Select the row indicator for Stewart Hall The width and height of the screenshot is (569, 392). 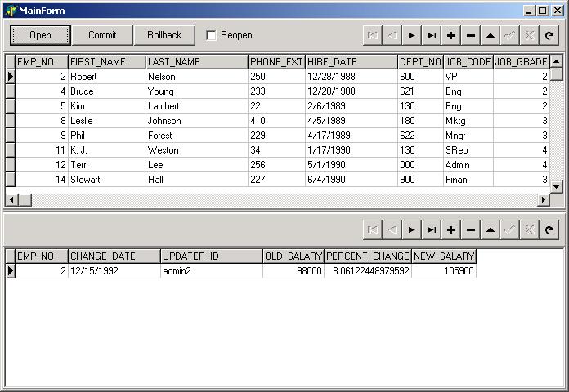(x=10, y=180)
